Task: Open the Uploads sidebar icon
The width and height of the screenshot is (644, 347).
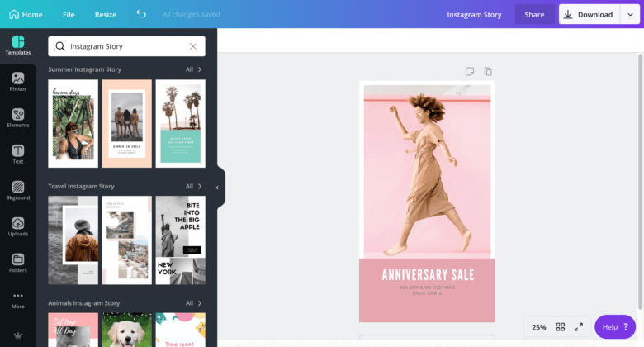Action: click(x=18, y=226)
